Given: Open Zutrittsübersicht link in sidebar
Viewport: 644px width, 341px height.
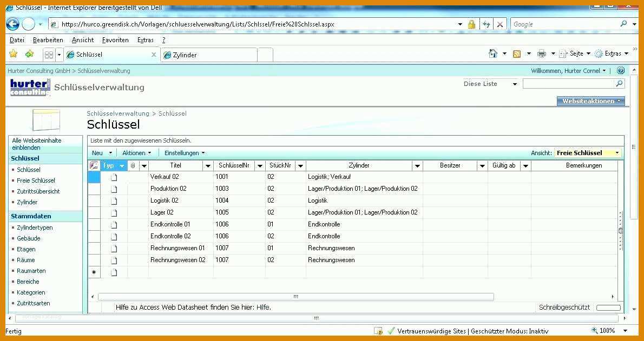Looking at the screenshot, I should [x=38, y=191].
